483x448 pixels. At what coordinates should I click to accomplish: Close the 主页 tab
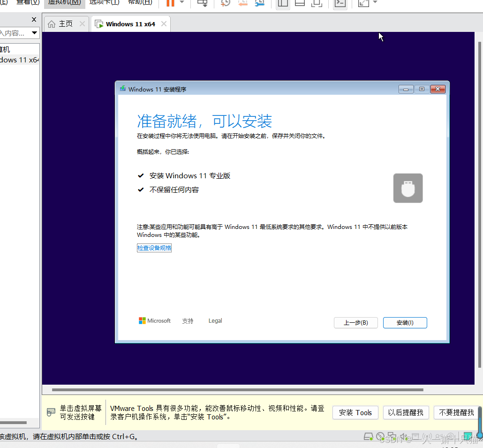tap(82, 24)
